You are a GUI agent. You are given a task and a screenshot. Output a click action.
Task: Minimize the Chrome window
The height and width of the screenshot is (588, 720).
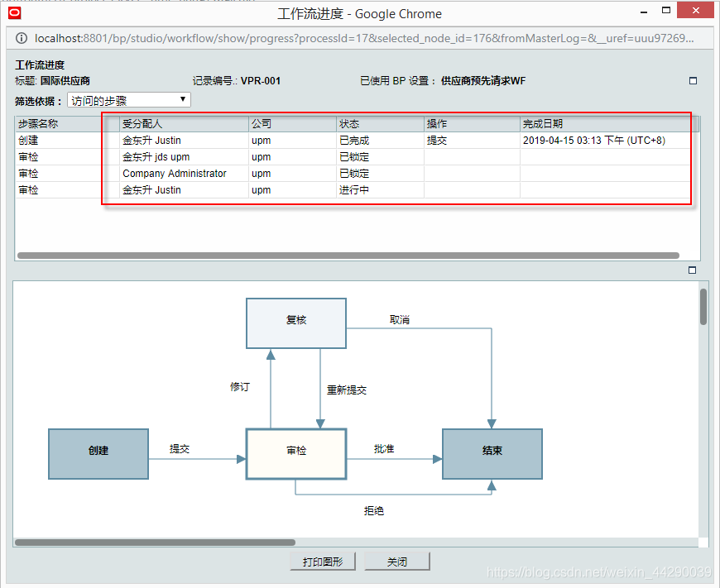click(x=644, y=12)
